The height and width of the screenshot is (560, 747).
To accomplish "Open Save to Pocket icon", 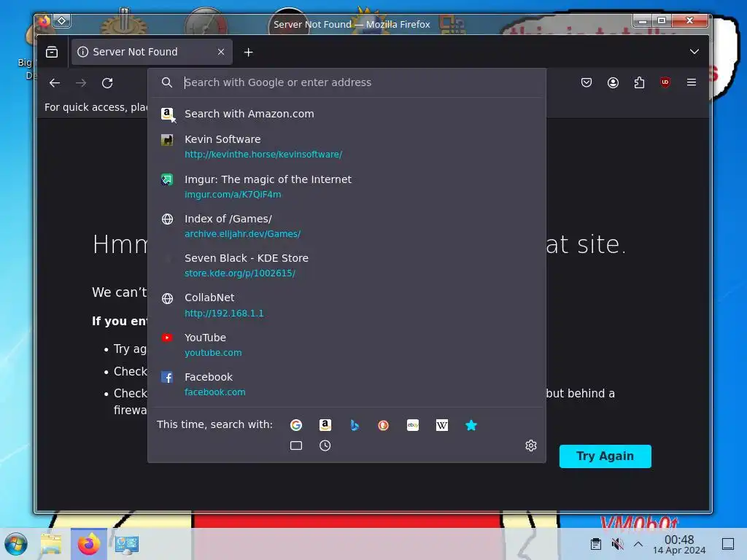I will (x=587, y=82).
